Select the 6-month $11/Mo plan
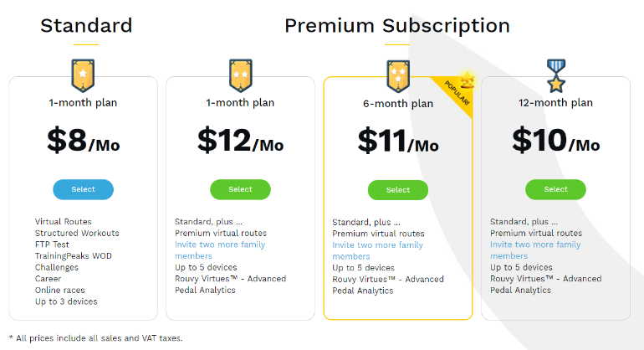This screenshot has width=644, height=350. pyautogui.click(x=398, y=190)
